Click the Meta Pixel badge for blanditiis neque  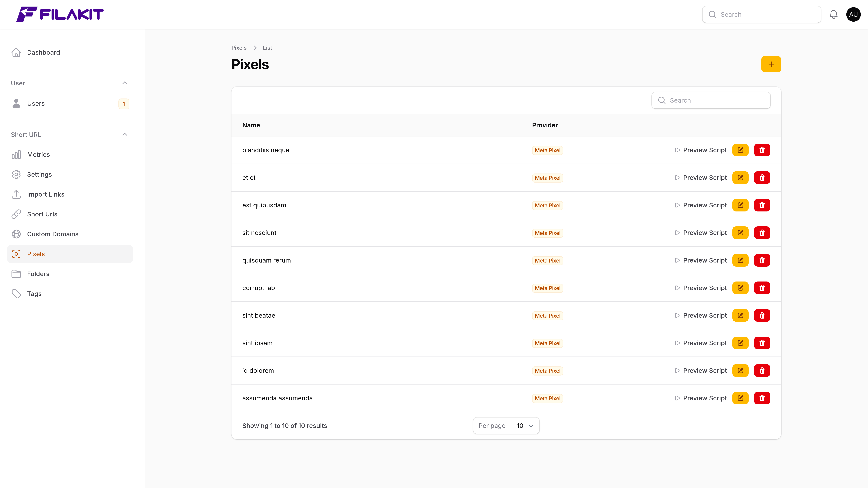click(548, 151)
